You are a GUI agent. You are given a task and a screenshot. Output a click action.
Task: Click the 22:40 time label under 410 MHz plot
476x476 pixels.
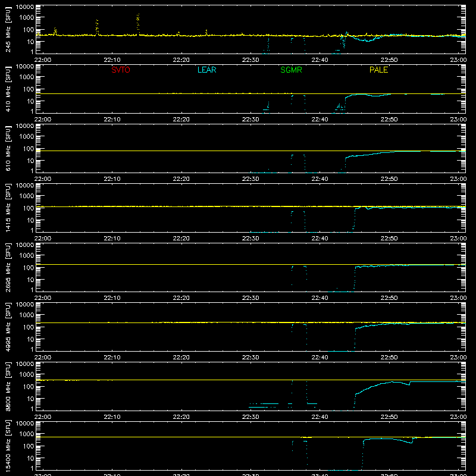[x=320, y=120]
